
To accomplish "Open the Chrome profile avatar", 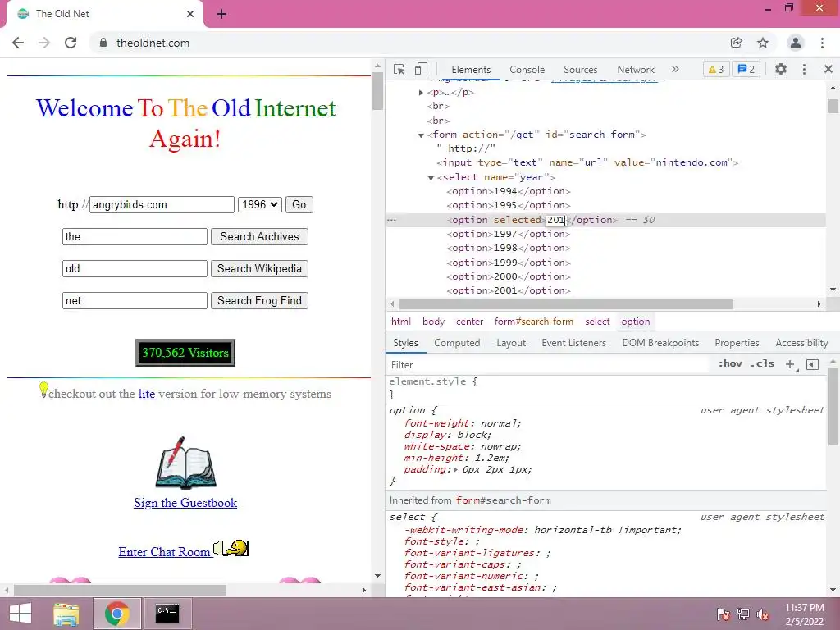I will pos(796,43).
